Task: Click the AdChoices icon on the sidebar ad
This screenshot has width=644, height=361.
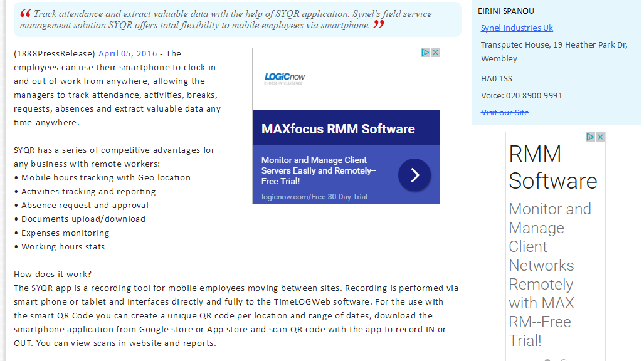Action: [591, 137]
